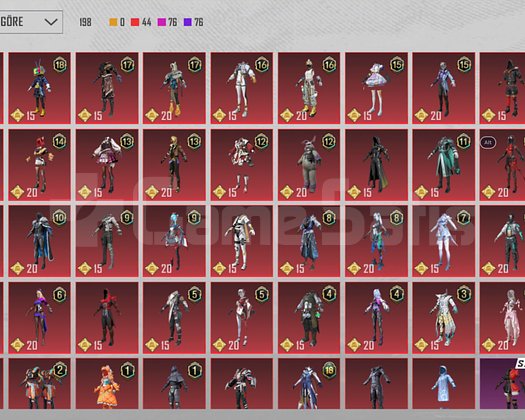
Task: Click the level 14 badge on red-haired outfit
Action: coord(60,142)
